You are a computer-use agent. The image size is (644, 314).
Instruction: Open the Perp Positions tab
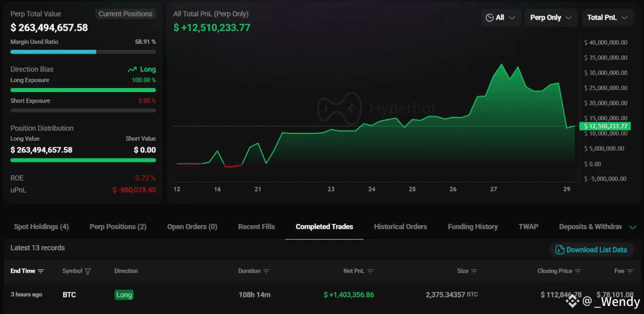pos(118,226)
